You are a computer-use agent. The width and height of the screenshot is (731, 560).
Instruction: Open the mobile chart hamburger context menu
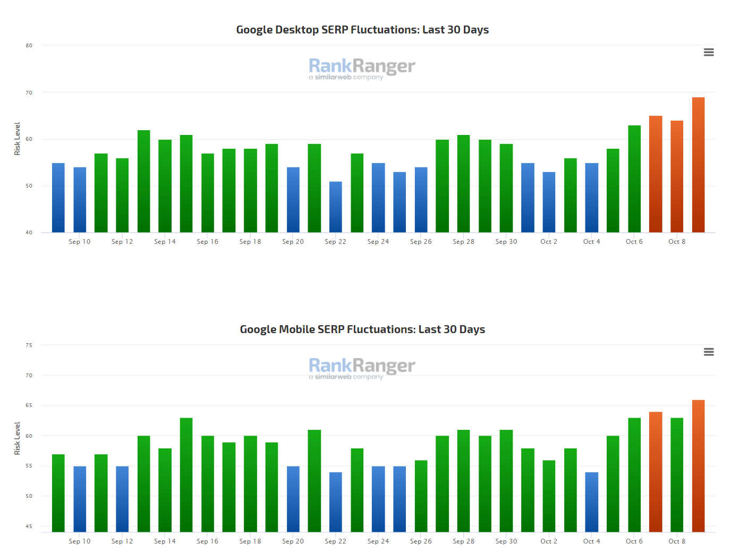point(708,352)
